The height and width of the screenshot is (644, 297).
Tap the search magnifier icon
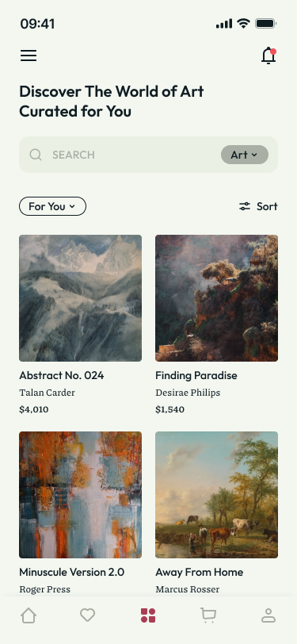coord(36,155)
